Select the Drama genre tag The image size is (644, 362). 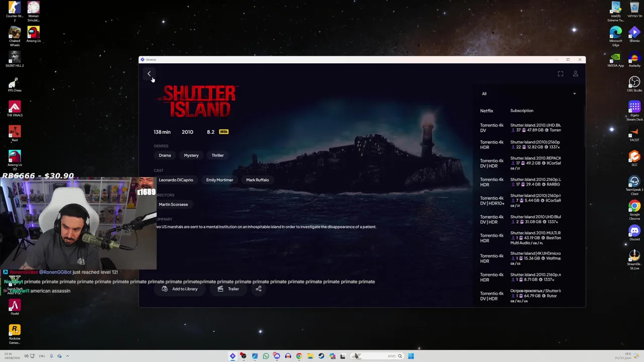point(165,155)
